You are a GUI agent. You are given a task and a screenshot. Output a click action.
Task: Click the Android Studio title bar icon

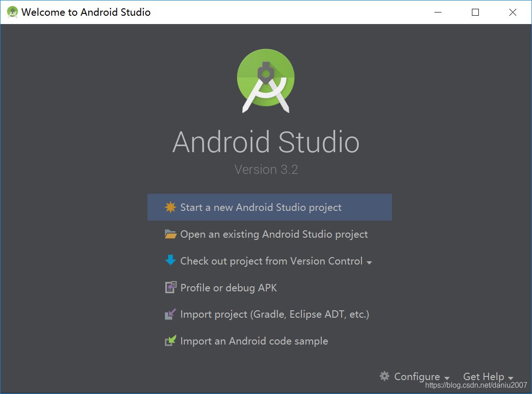tap(12, 12)
